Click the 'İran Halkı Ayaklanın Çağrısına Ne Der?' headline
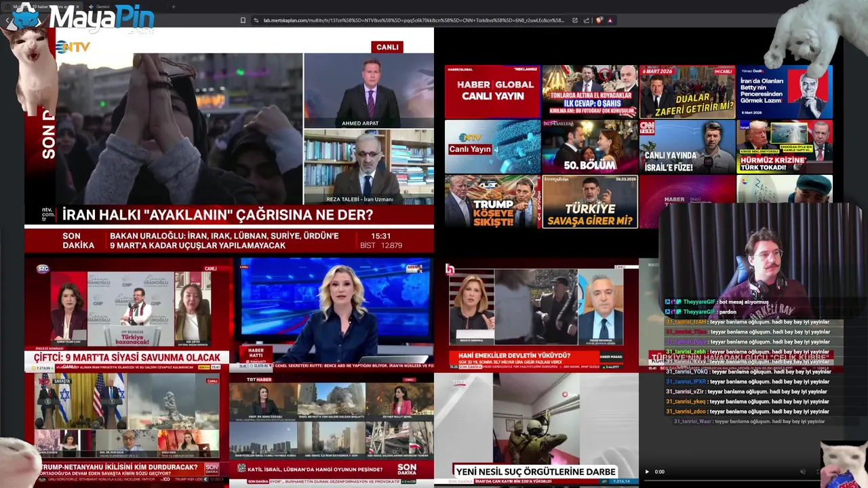868x488 pixels. click(218, 216)
